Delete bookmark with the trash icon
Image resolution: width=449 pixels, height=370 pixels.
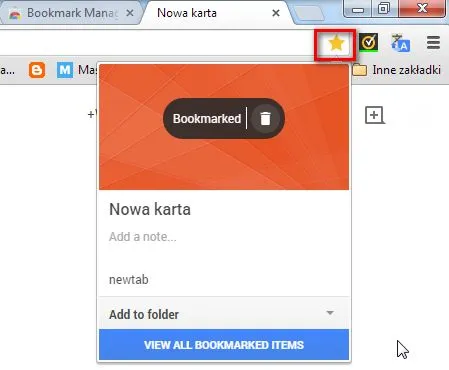pyautogui.click(x=265, y=118)
